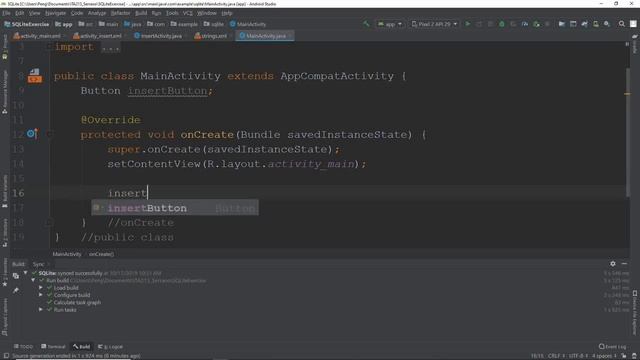Image resolution: width=640 pixels, height=360 pixels.
Task: Close the MainActivity.java editor tab
Action: coord(290,36)
